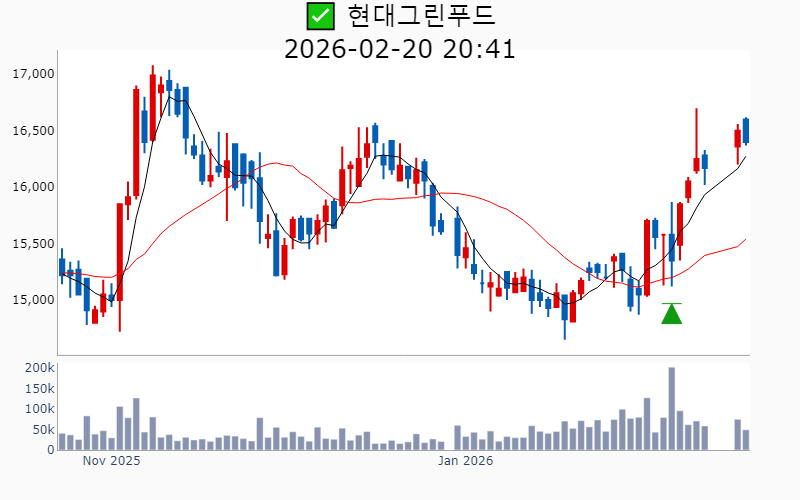Image resolution: width=800 pixels, height=500 pixels.
Task: Click the 16,000 price axis label
Action: click(32, 187)
